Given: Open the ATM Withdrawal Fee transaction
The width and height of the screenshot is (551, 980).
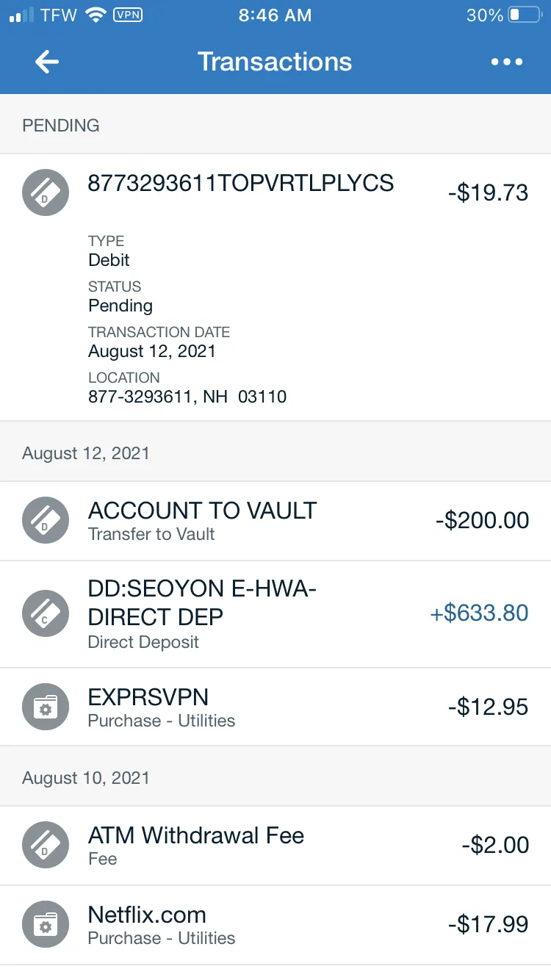Looking at the screenshot, I should click(x=275, y=846).
